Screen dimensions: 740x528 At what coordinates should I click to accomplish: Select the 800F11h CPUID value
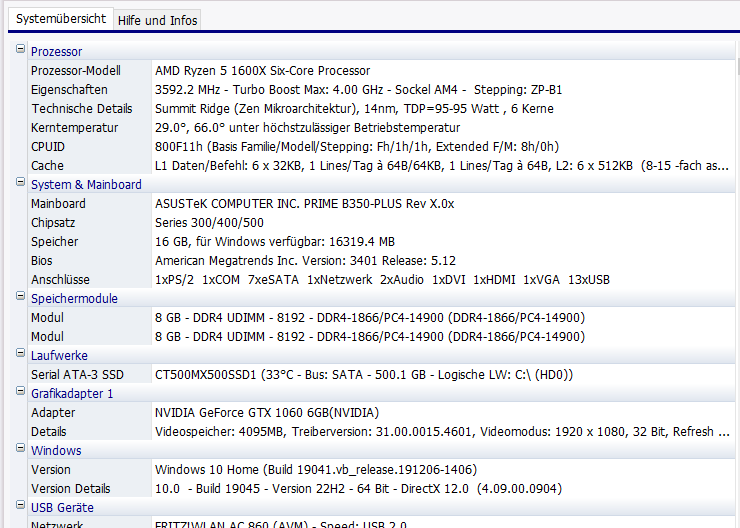357,147
